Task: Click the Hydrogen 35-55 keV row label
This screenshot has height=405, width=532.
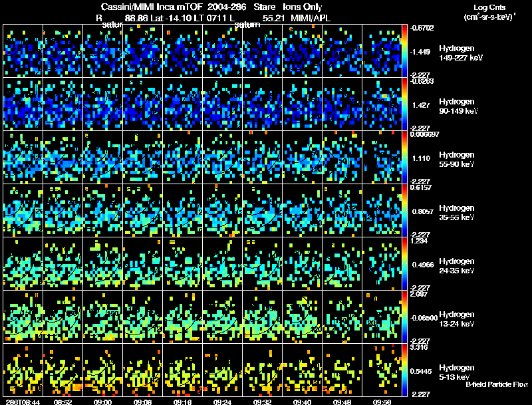Action: pos(457,213)
